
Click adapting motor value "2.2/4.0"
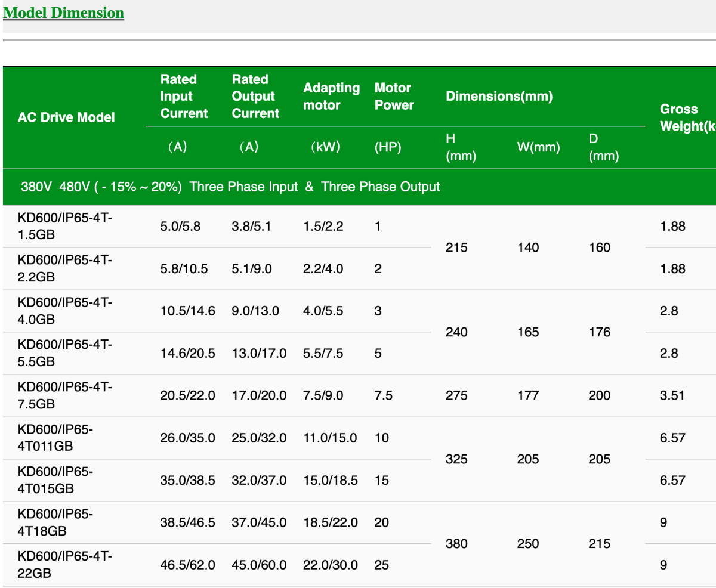323,269
